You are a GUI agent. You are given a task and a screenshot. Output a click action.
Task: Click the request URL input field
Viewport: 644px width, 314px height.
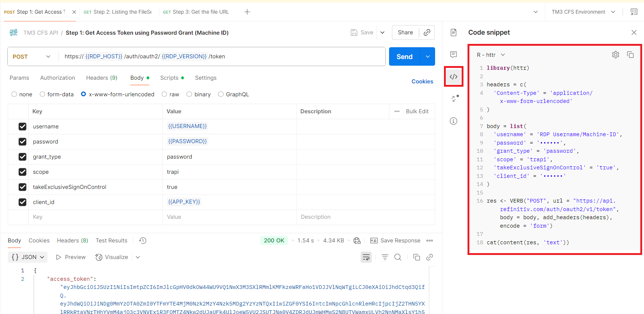pyautogui.click(x=221, y=56)
